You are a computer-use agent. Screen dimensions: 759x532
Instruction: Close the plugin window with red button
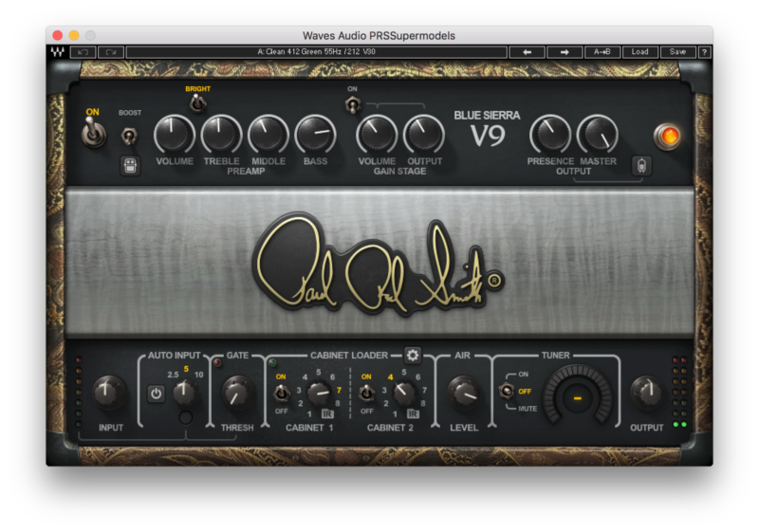click(58, 35)
